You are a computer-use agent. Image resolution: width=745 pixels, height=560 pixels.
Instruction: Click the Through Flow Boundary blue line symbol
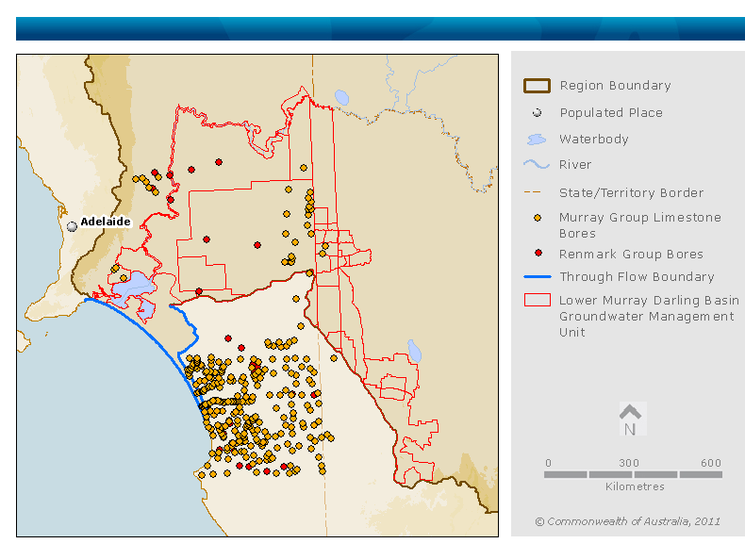pos(538,276)
